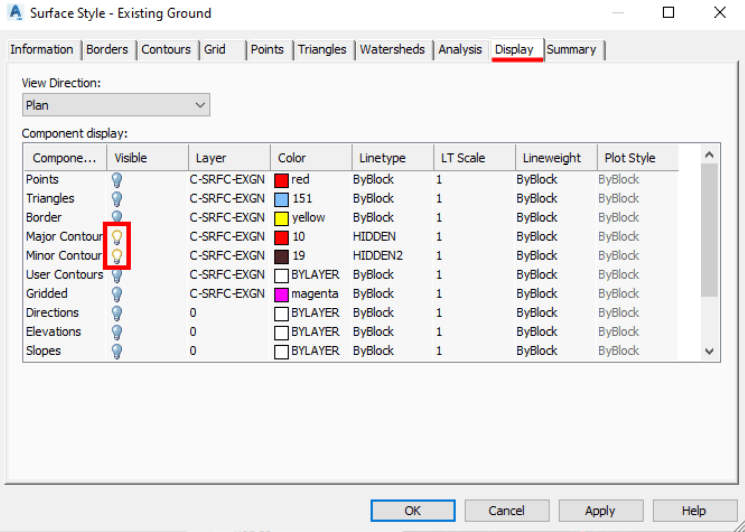
Task: Toggle visibility lightbulb for Elevations
Action: tap(117, 332)
